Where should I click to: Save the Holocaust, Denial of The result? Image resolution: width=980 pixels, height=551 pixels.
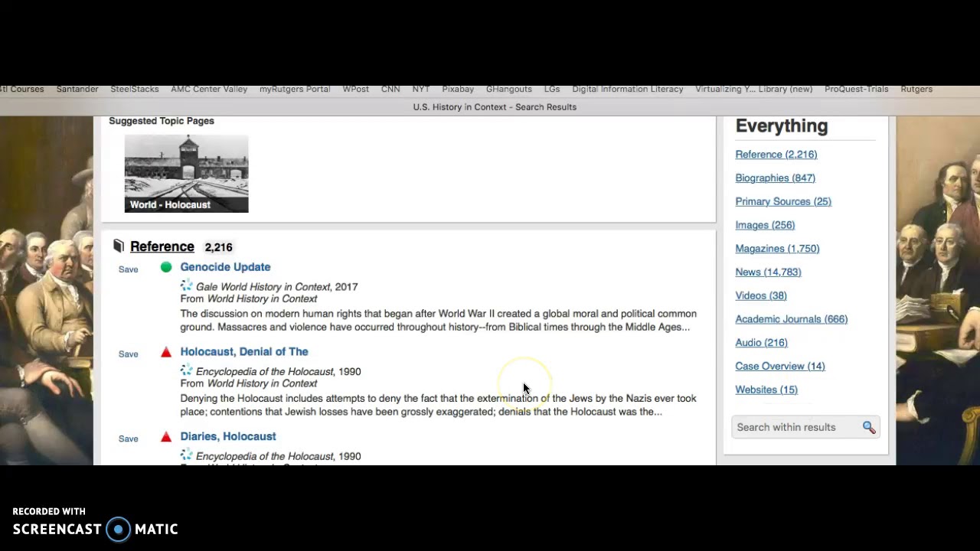(x=128, y=354)
